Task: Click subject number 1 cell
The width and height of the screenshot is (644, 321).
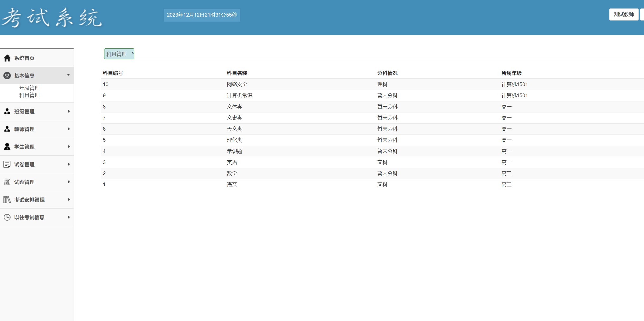Action: (104, 185)
